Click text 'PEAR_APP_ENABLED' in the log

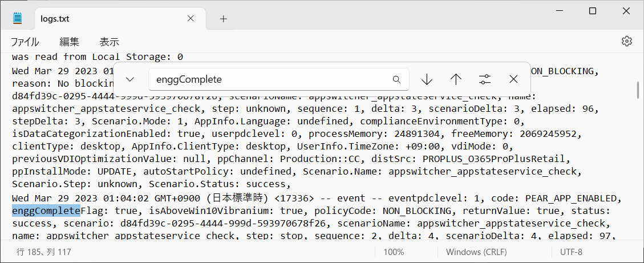coord(571,199)
